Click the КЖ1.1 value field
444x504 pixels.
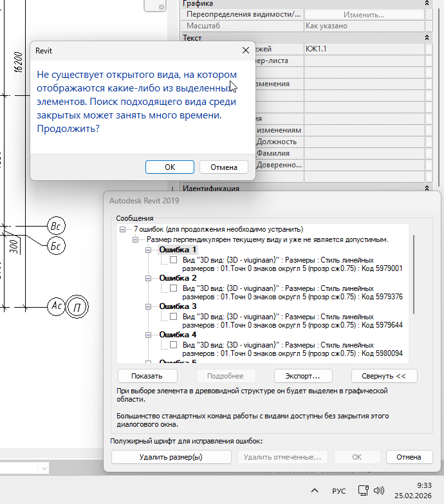[364, 49]
